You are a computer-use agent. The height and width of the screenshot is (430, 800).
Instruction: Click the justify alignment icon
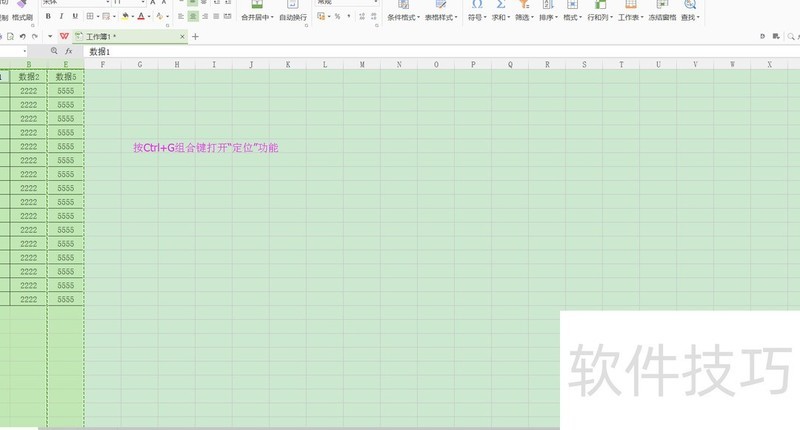click(216, 16)
